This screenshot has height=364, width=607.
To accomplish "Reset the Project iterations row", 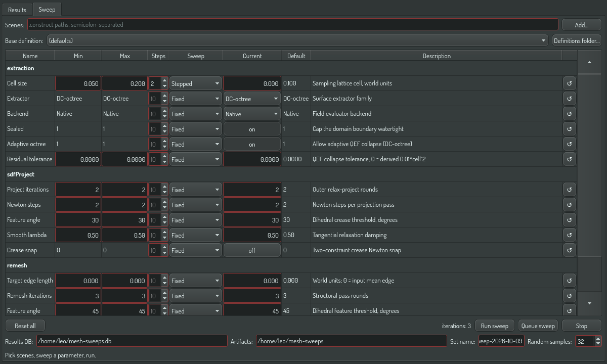I will pos(570,190).
